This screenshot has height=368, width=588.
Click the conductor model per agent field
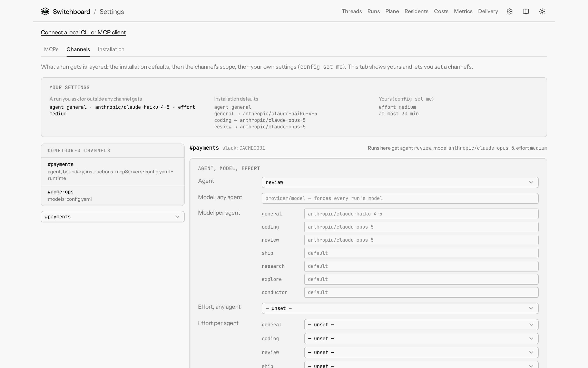coord(421,292)
